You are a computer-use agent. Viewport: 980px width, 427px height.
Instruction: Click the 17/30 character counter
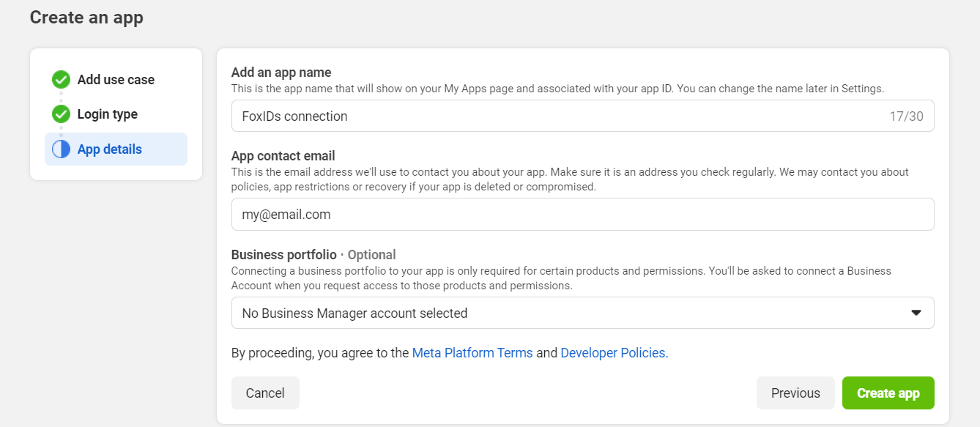point(906,116)
